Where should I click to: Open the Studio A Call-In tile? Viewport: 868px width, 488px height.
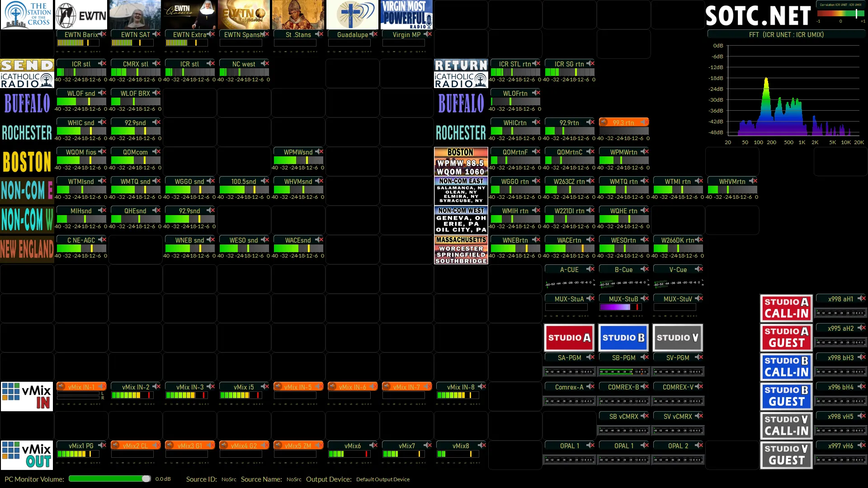[786, 308]
